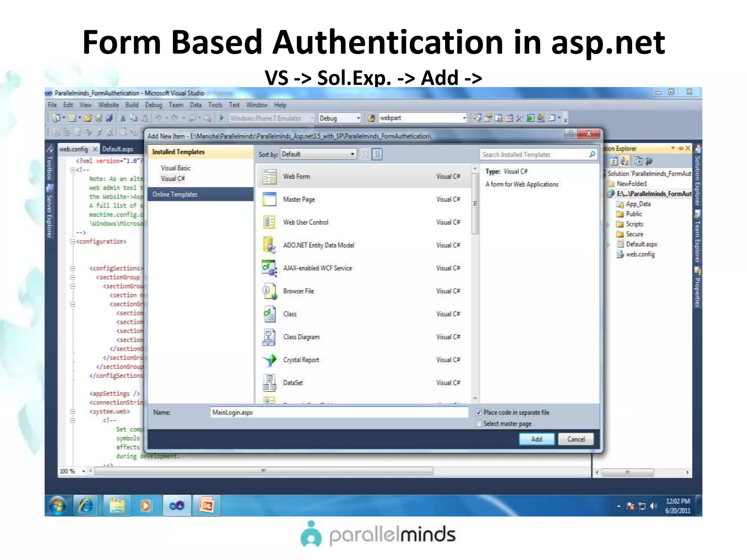This screenshot has height=560, width=747.
Task: Select the Web Form template icon
Action: [x=270, y=177]
